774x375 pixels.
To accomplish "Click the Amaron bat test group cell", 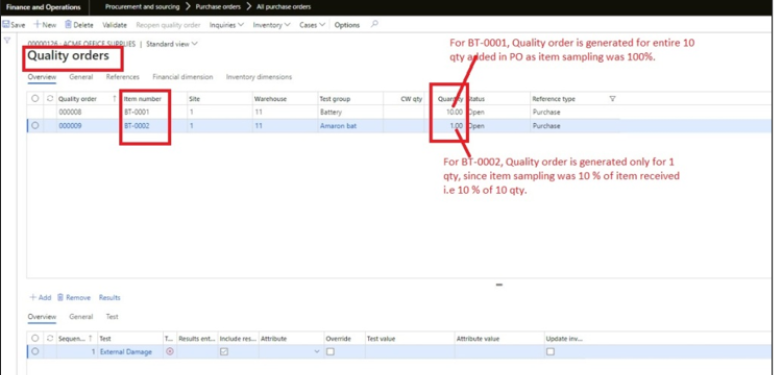I will (338, 126).
